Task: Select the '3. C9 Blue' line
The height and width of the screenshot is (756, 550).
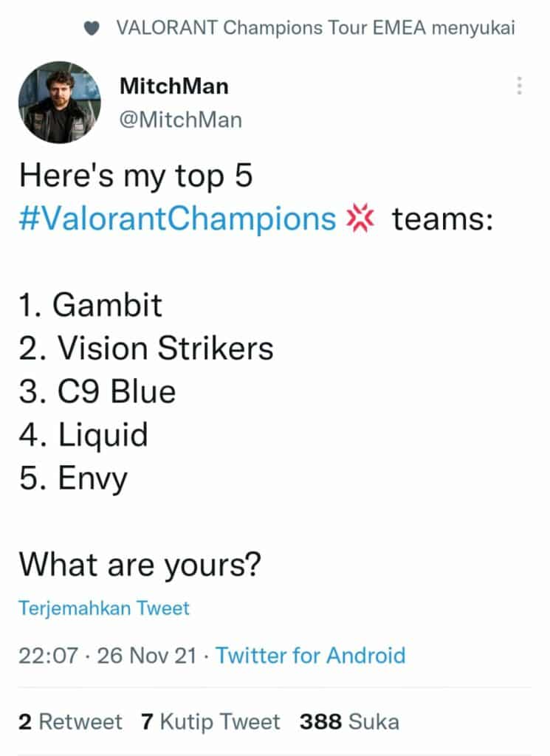Action: pyautogui.click(x=97, y=391)
